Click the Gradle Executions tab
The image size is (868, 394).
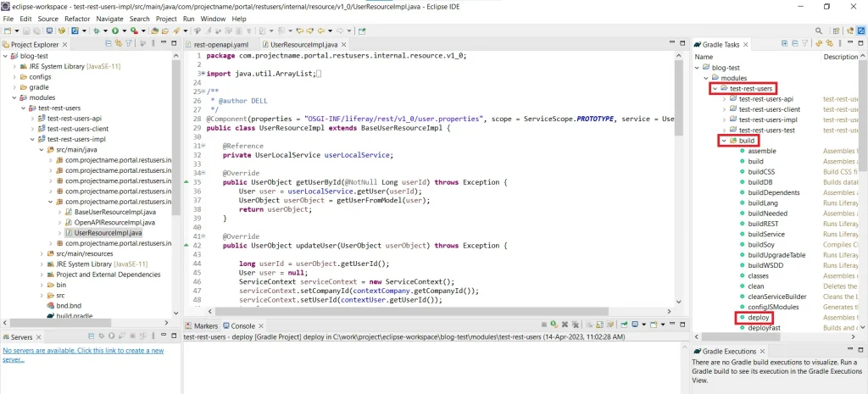coord(728,351)
